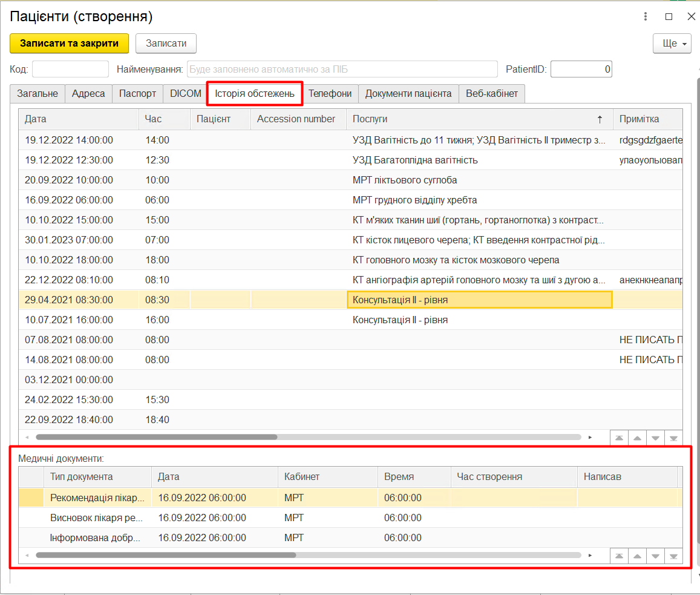The height and width of the screenshot is (595, 700).
Task: Click the Записати button
Action: point(166,44)
